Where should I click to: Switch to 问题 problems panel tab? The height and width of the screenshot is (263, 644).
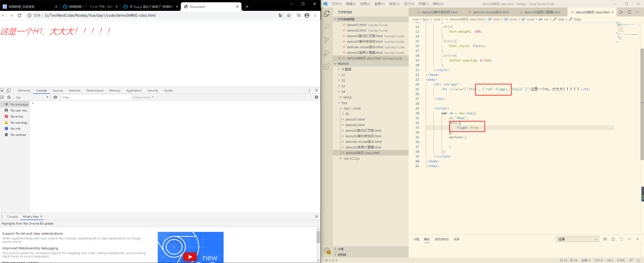(416, 239)
